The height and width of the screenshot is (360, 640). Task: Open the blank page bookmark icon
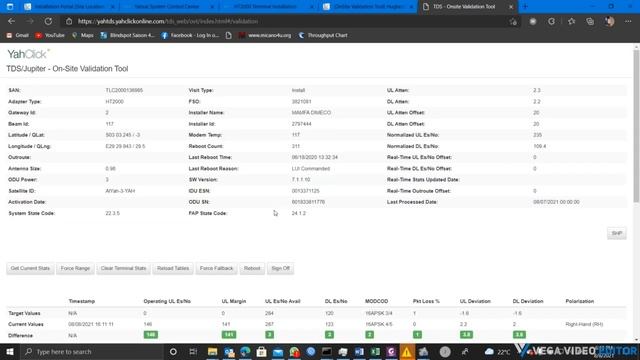229,36
